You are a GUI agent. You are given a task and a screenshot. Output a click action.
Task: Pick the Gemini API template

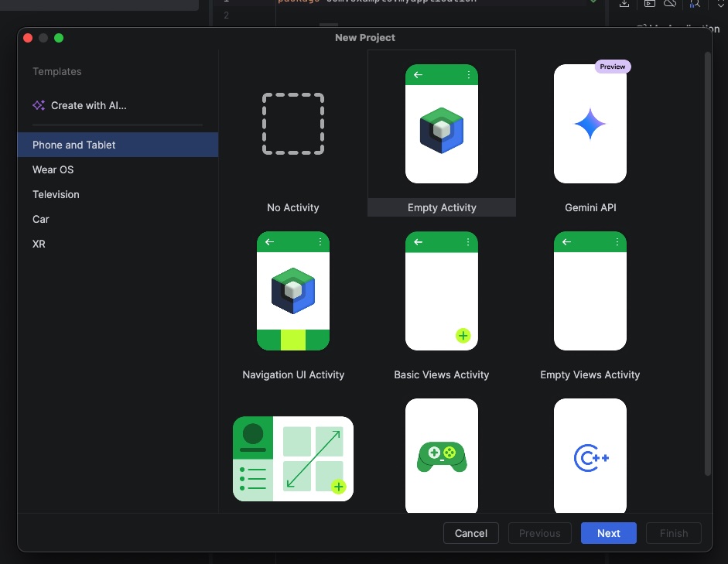(x=590, y=133)
